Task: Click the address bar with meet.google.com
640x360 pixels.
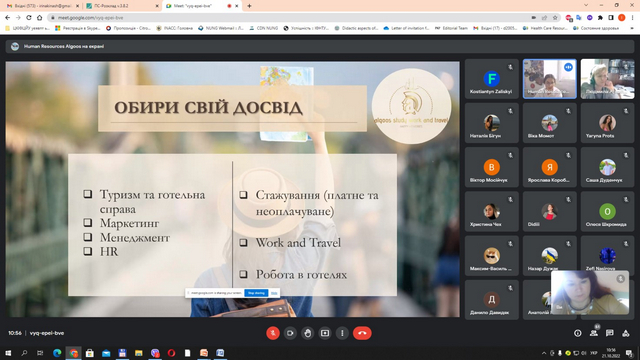Action: click(x=286, y=18)
